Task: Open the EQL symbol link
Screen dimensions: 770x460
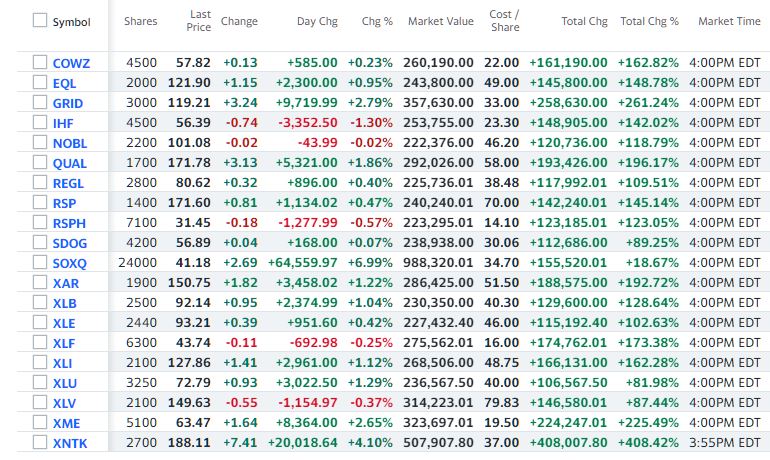Action: point(64,83)
